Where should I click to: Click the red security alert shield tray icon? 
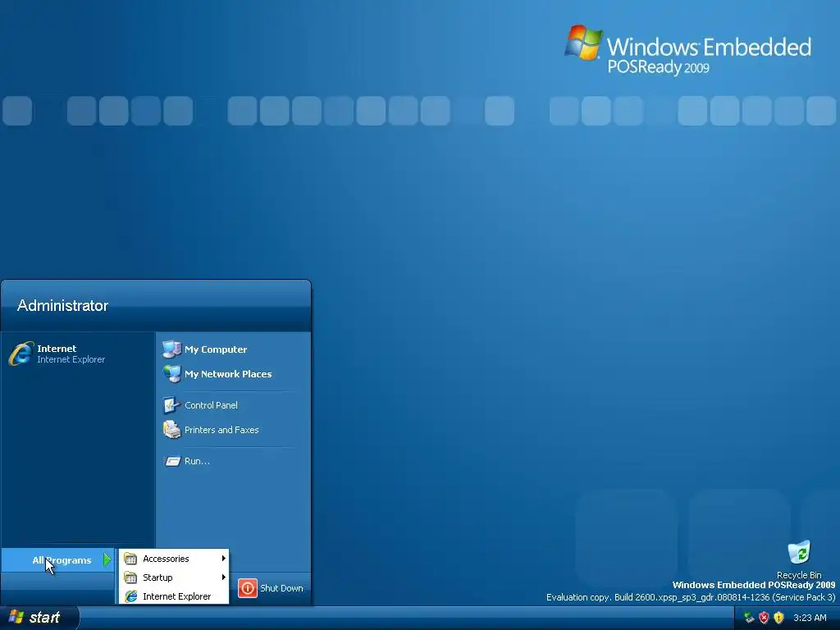point(764,618)
